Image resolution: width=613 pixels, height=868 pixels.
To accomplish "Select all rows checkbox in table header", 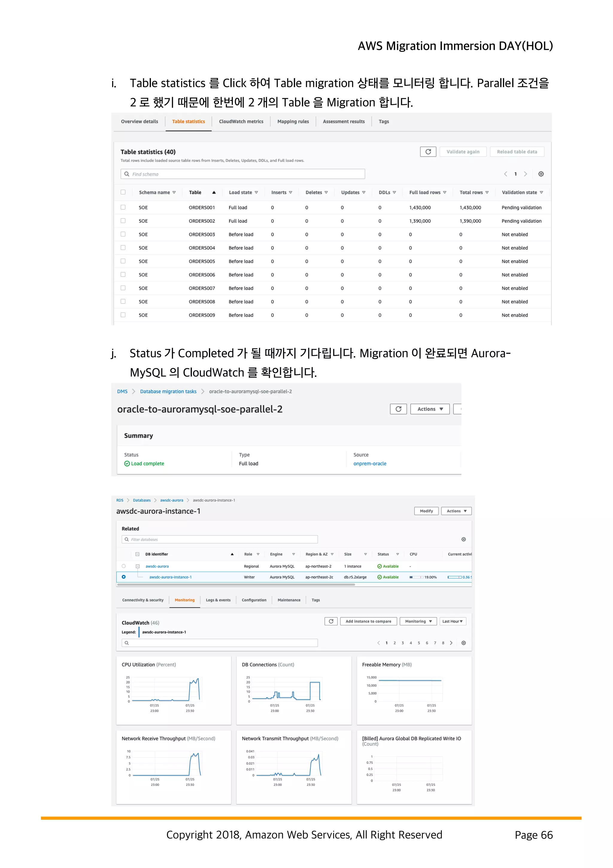I will 123,192.
